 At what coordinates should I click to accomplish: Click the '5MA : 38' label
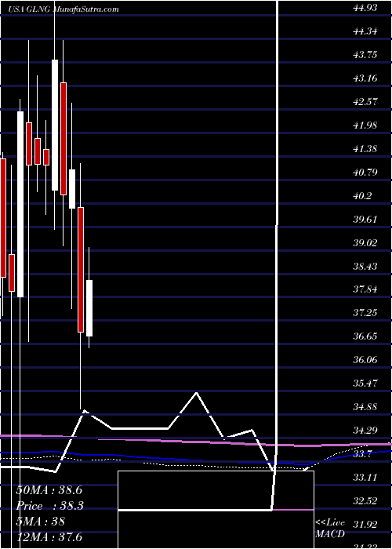(40, 522)
